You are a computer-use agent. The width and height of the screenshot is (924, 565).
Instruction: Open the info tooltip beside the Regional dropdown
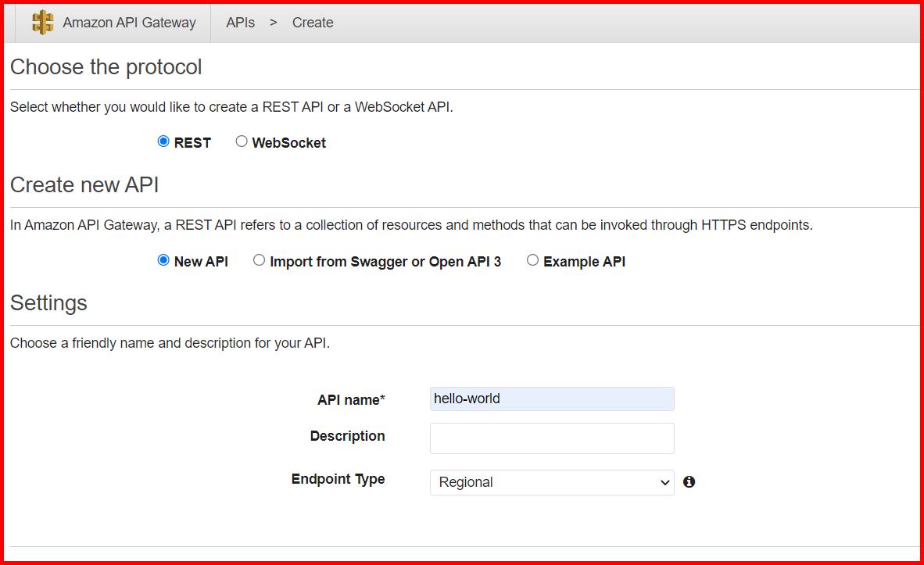689,482
